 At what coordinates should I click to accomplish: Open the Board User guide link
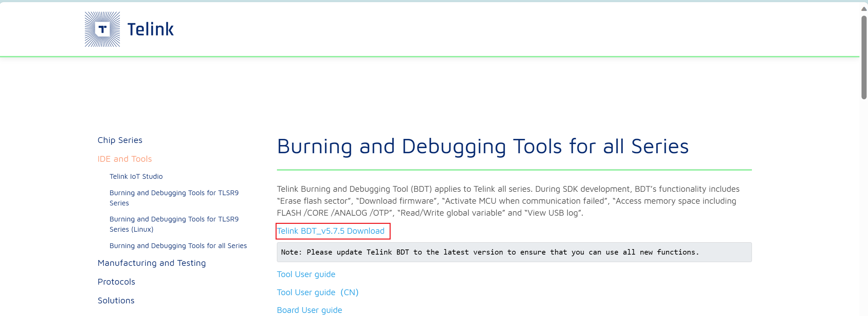[309, 310]
